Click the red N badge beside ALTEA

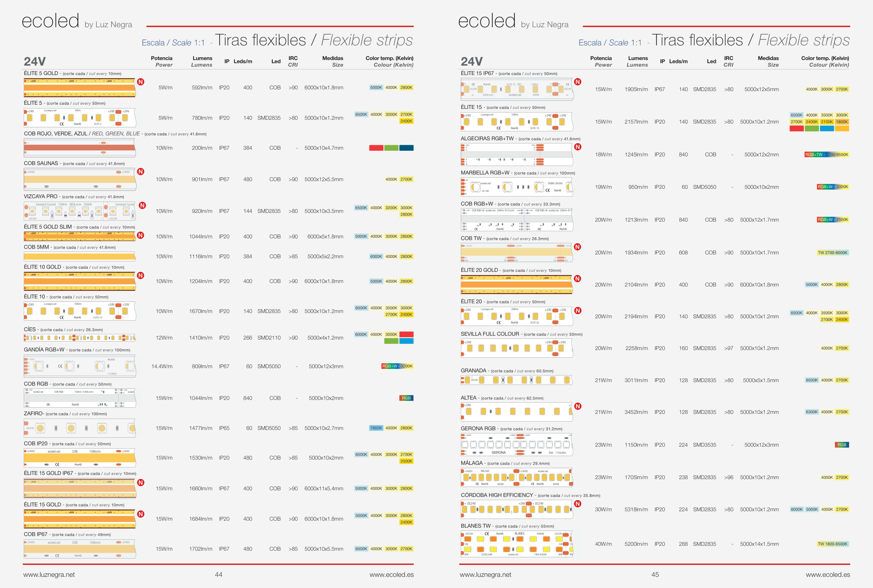click(x=578, y=406)
